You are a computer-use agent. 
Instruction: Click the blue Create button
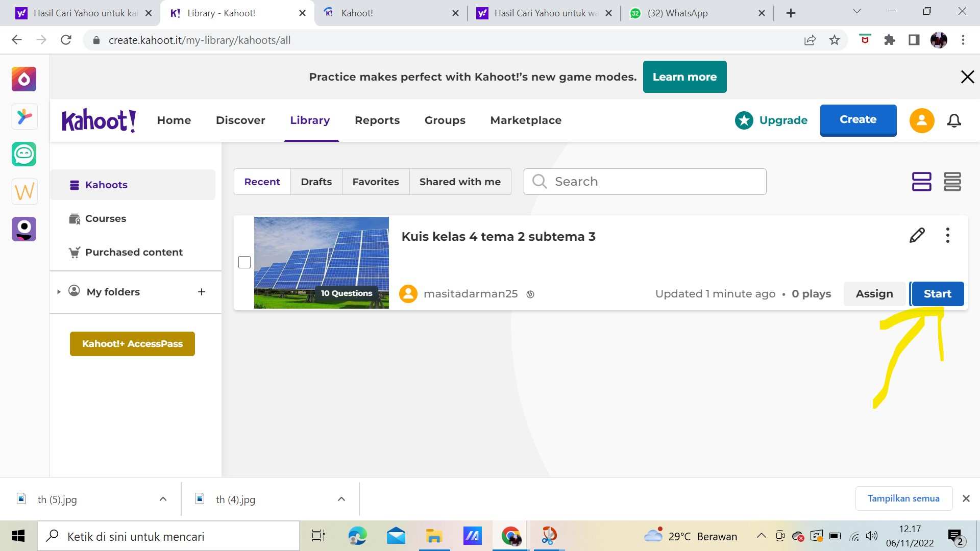(858, 120)
